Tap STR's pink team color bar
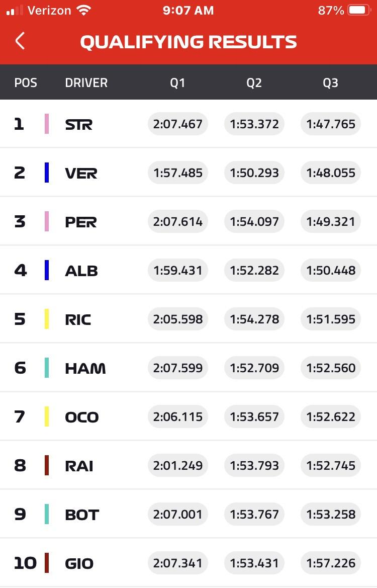Screen dimensions: 377x588 coord(47,124)
